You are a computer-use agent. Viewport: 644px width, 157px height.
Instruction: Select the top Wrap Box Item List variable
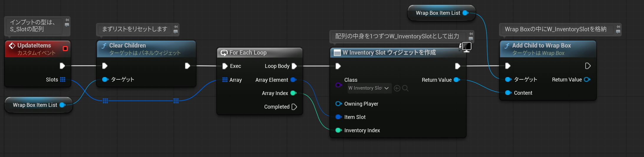point(438,13)
